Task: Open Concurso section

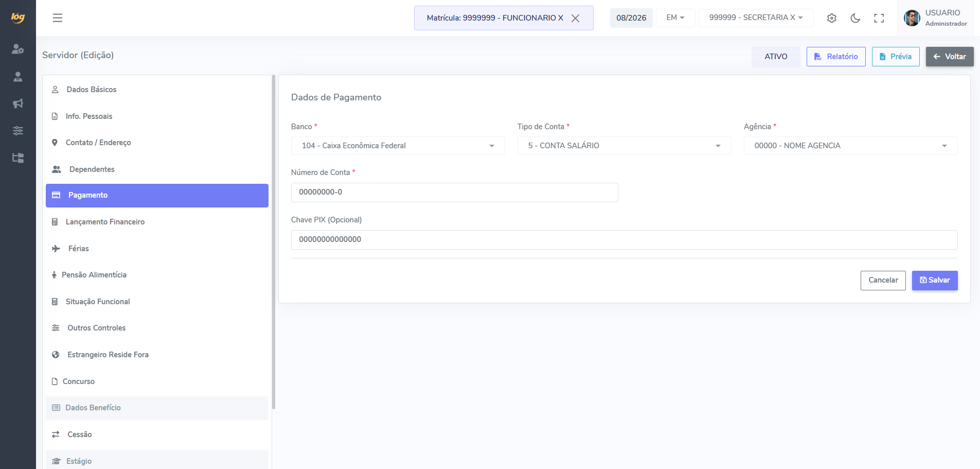Action: 157,381
